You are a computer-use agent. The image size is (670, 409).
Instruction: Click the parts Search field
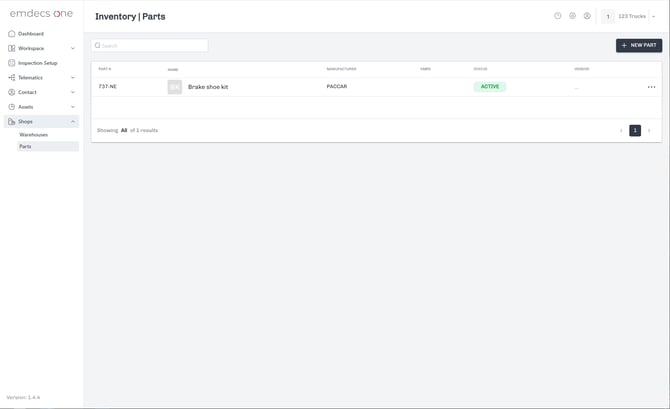[150, 46]
